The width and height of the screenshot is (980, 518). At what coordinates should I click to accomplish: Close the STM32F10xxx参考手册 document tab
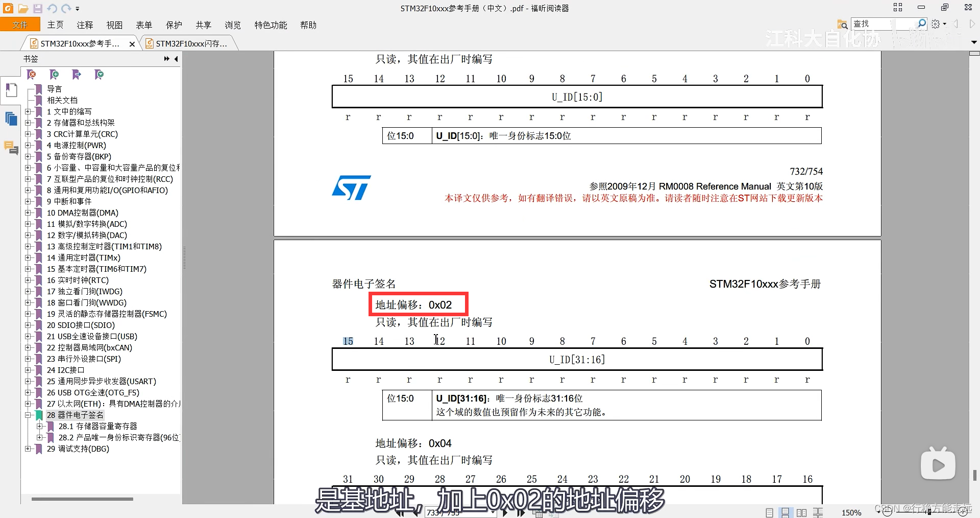(132, 44)
